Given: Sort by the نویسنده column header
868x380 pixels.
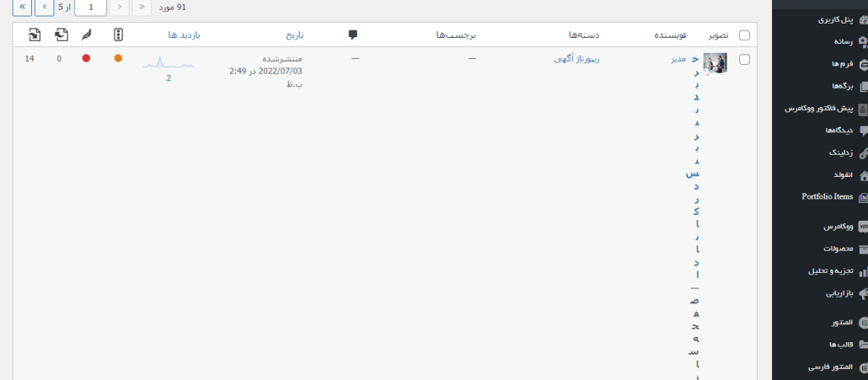Looking at the screenshot, I should coord(670,35).
